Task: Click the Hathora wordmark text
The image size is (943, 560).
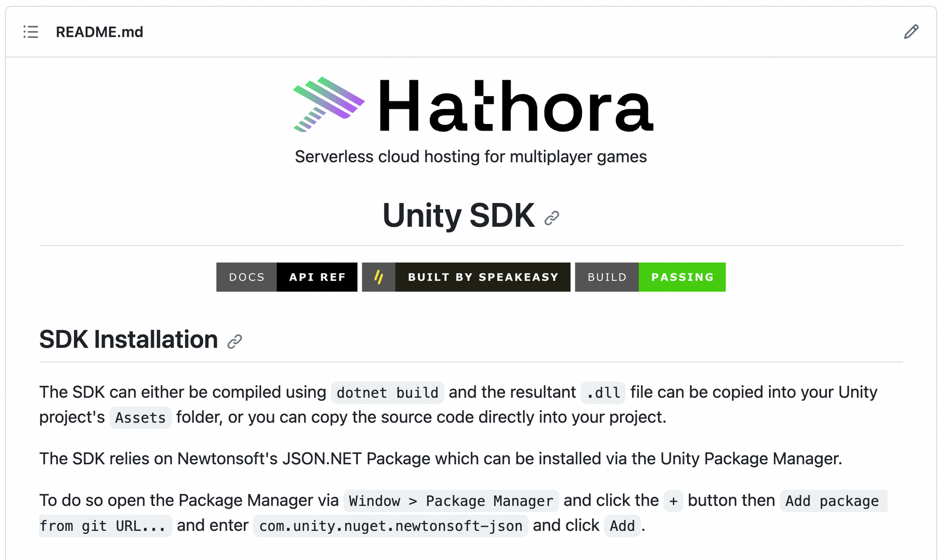Action: (516, 107)
